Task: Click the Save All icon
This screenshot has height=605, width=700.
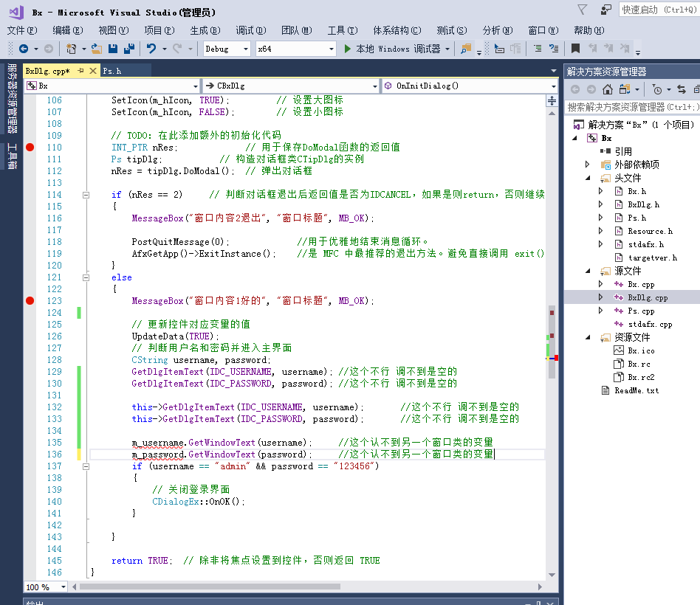Action: click(129, 49)
